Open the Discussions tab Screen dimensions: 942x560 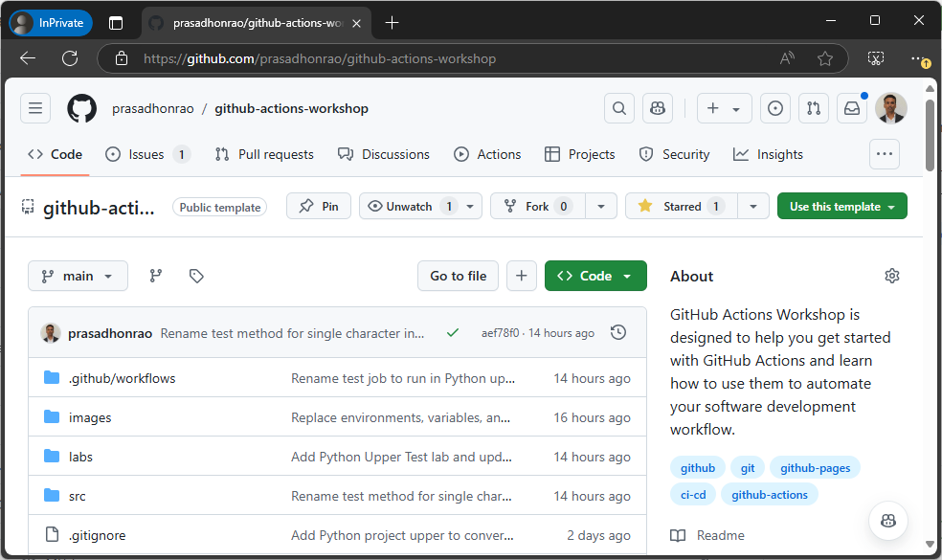(x=383, y=154)
